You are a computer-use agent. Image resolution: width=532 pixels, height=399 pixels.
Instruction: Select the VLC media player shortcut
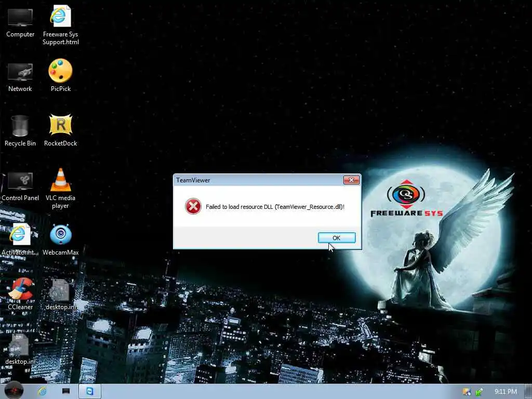pyautogui.click(x=61, y=189)
